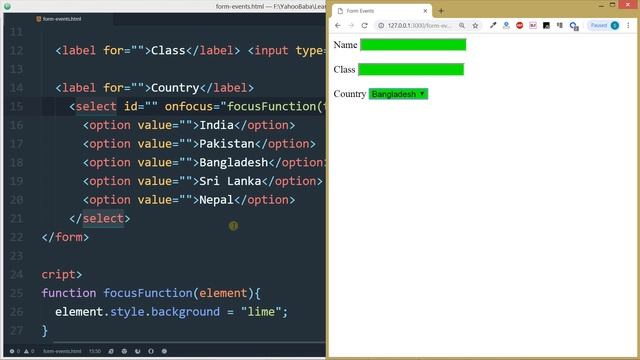
Task: Click the Name label in the browser page
Action: [x=345, y=45]
